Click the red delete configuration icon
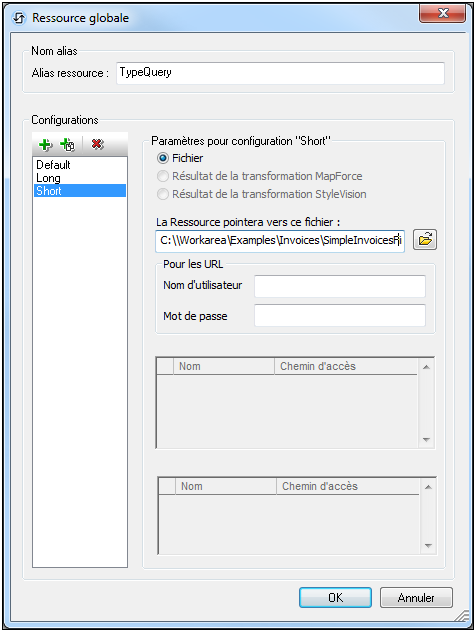The width and height of the screenshot is (476, 632). coord(98,144)
